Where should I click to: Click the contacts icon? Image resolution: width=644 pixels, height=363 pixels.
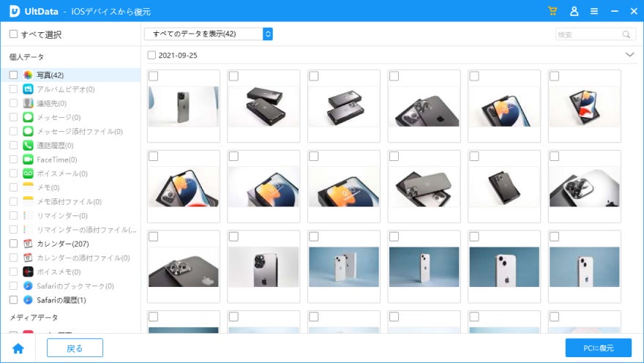28,103
